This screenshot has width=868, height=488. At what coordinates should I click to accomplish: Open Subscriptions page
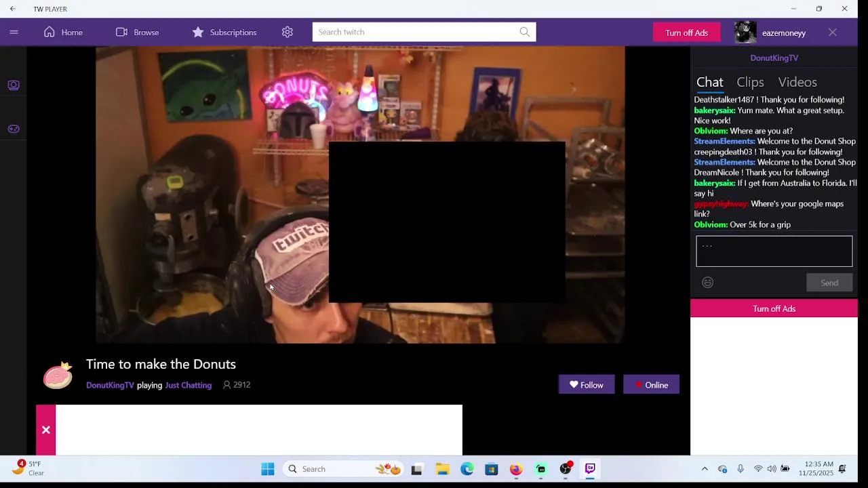pyautogui.click(x=224, y=32)
